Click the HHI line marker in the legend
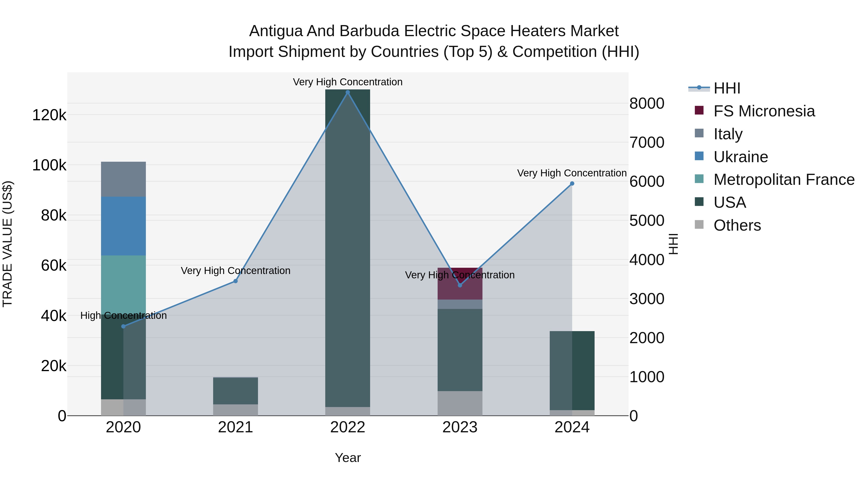 click(699, 87)
